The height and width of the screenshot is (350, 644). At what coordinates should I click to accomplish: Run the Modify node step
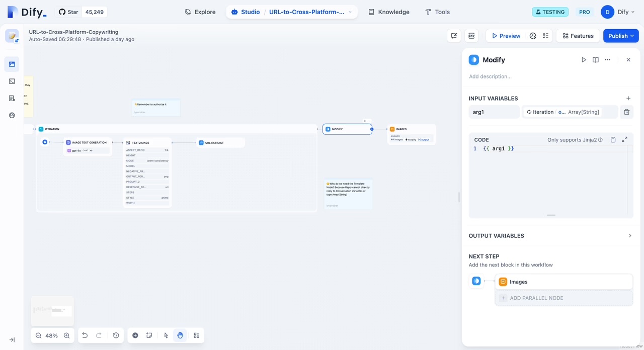[584, 60]
